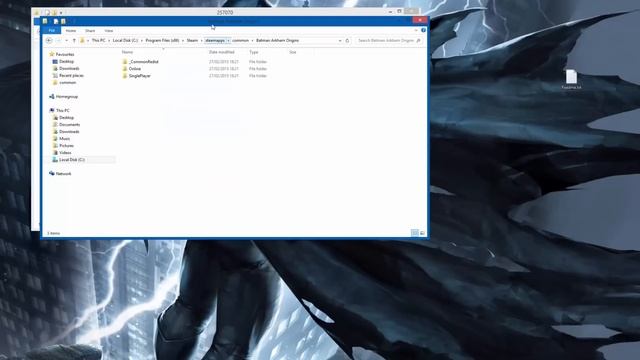The width and height of the screenshot is (640, 360).
Task: Click the _CommonRedist folder icon
Action: (x=124, y=62)
